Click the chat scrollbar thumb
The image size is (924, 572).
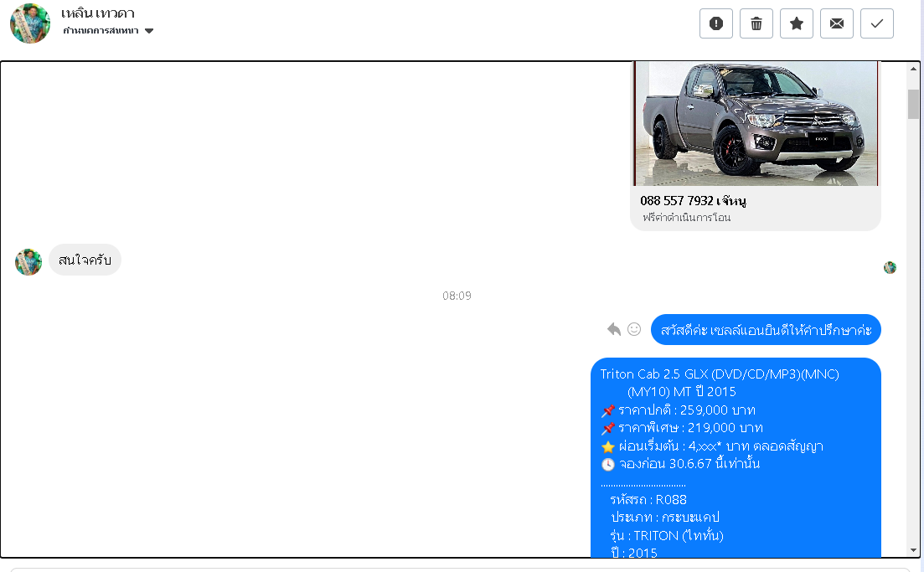click(913, 105)
